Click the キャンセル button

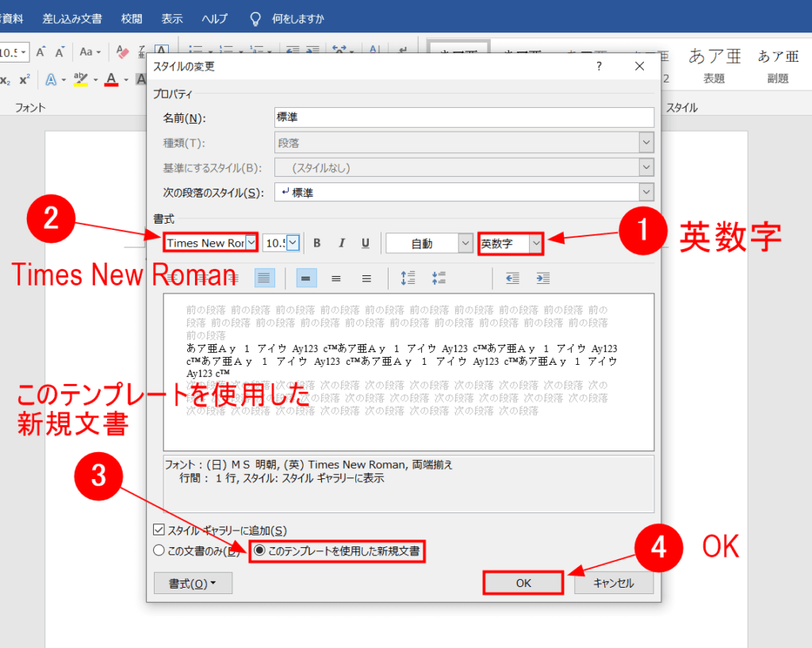pos(614,583)
